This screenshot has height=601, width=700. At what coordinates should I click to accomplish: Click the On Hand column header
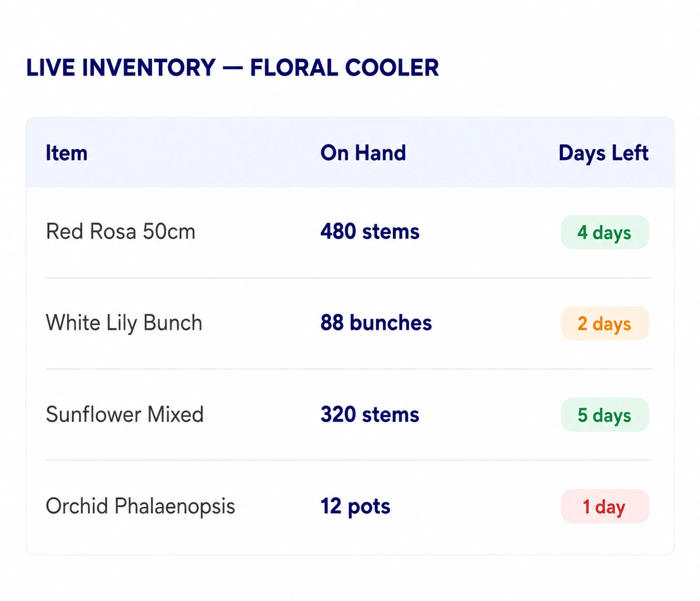pyautogui.click(x=363, y=153)
